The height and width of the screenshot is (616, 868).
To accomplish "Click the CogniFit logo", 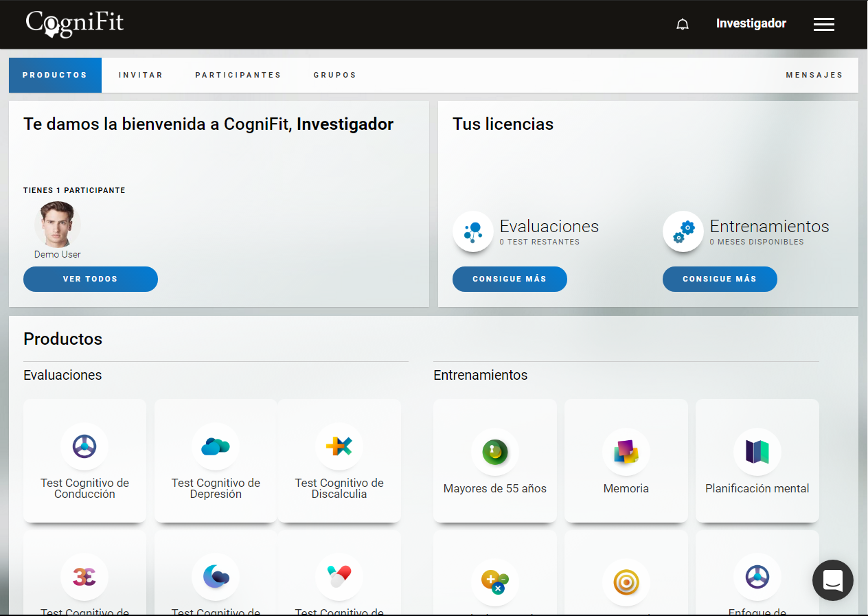I will click(75, 23).
